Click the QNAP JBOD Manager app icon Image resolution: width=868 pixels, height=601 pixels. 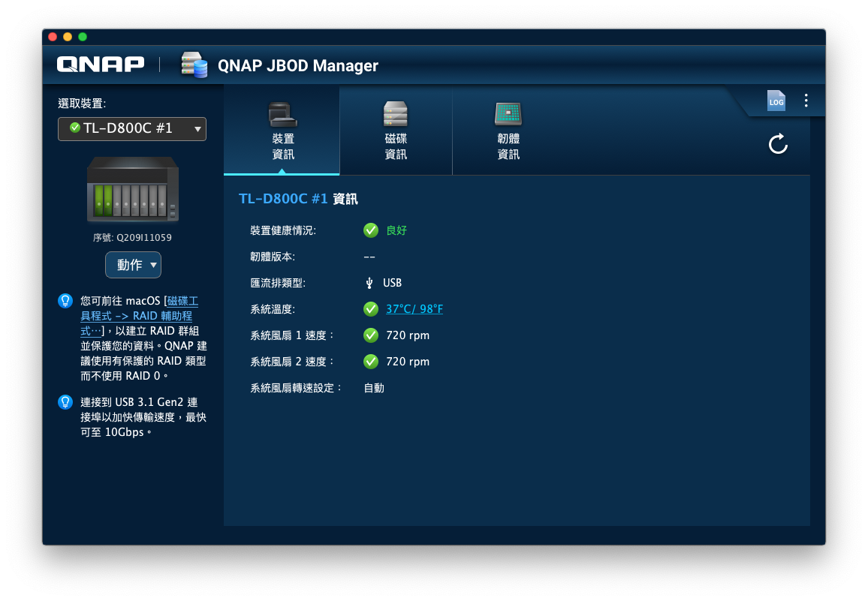(193, 65)
